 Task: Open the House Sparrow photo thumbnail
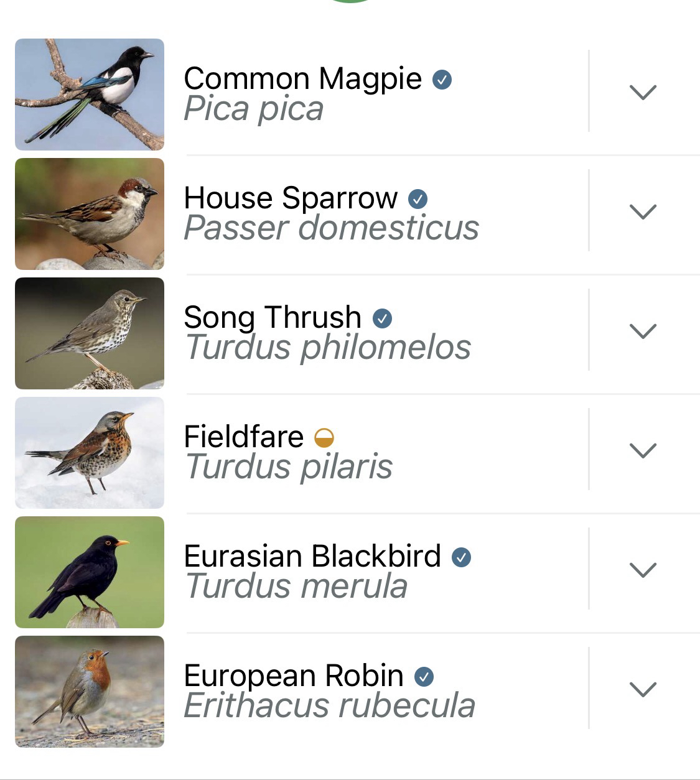(x=90, y=214)
